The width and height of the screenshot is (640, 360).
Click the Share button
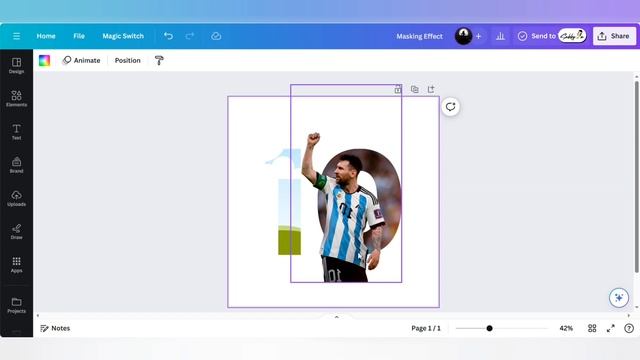coord(614,36)
